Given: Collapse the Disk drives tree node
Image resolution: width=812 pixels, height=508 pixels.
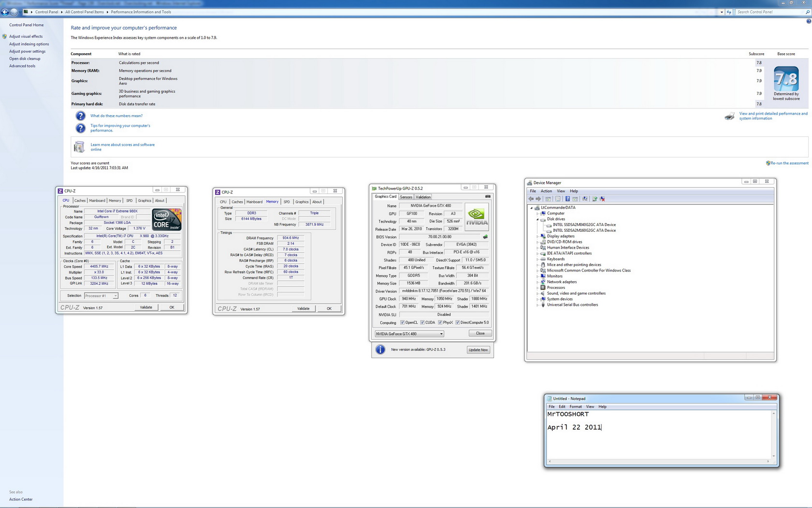Looking at the screenshot, I should click(x=537, y=219).
